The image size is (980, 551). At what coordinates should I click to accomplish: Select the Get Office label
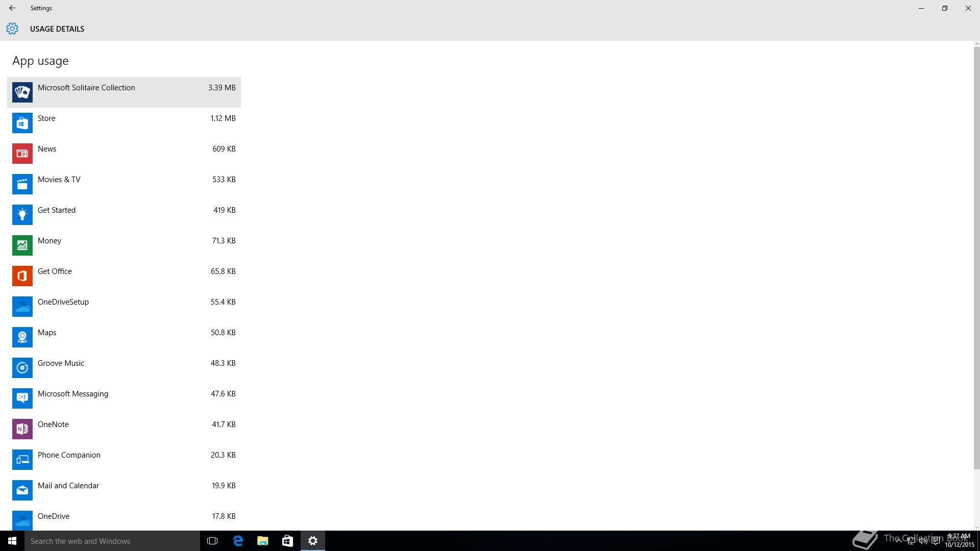55,271
